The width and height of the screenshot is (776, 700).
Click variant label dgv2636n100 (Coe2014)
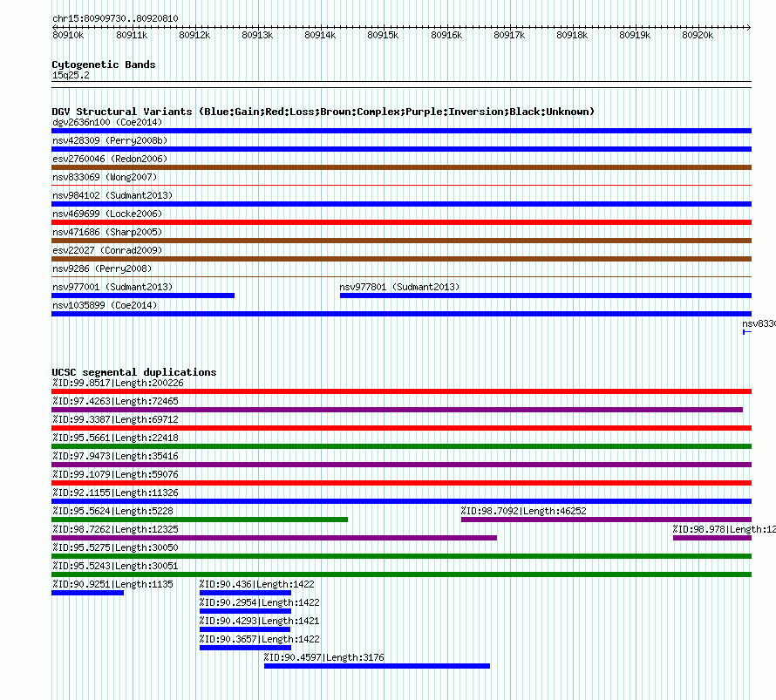coord(107,122)
